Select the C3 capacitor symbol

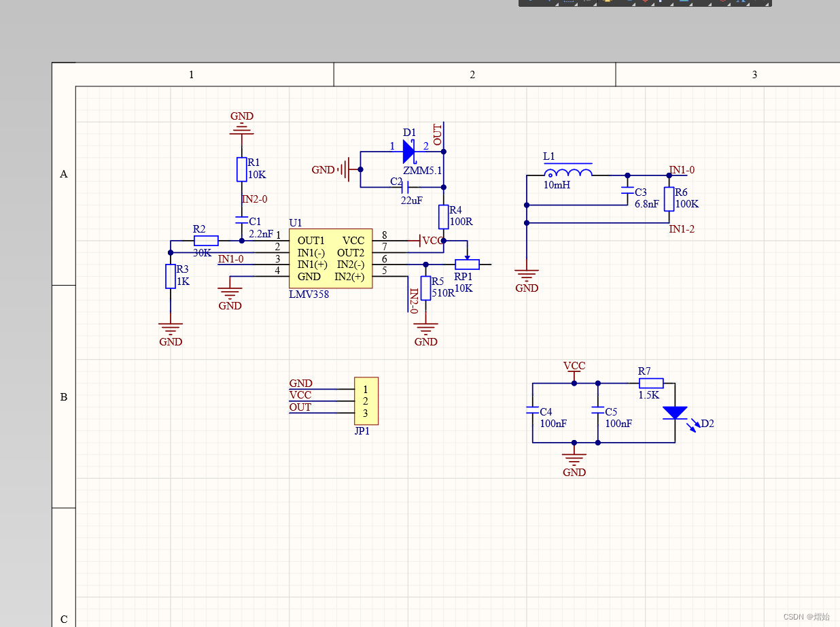pos(627,191)
